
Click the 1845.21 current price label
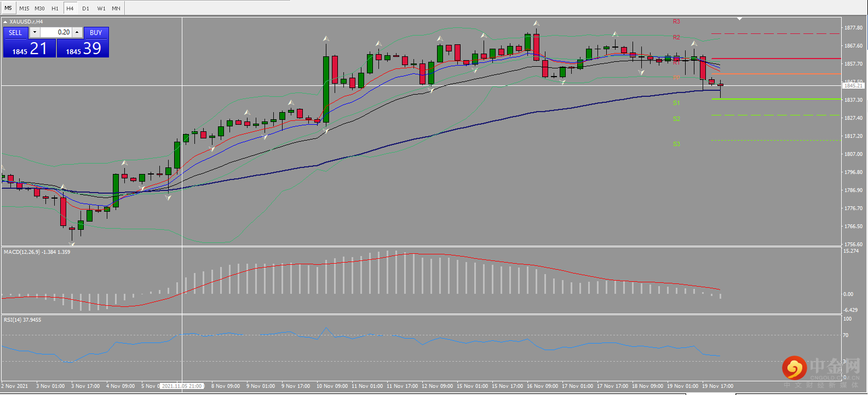click(x=853, y=86)
